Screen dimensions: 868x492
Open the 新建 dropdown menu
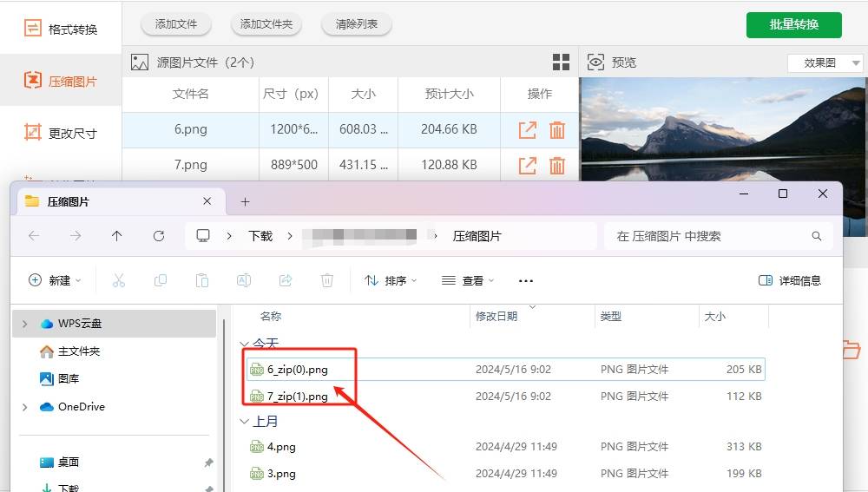click(54, 280)
